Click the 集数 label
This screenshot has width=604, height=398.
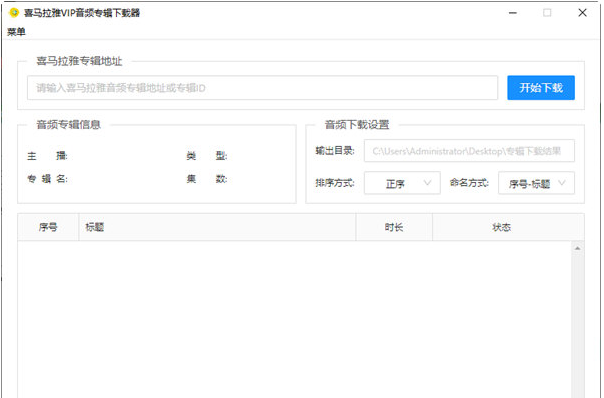207,179
